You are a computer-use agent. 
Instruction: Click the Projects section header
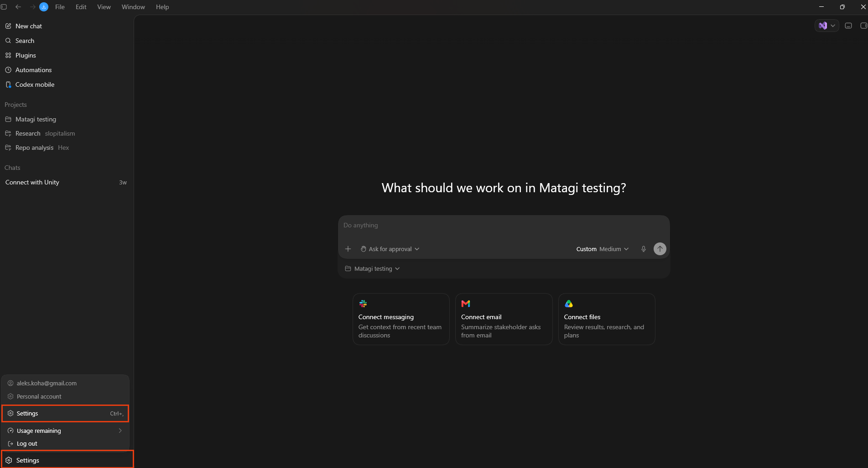(x=16, y=105)
